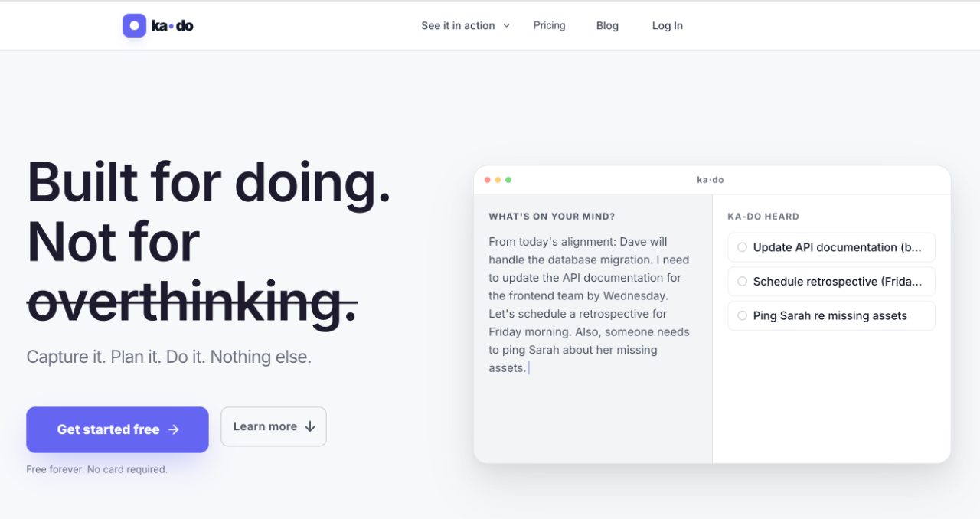Screen dimensions: 980x519
Task: Open the Blog link
Action: [x=607, y=25]
